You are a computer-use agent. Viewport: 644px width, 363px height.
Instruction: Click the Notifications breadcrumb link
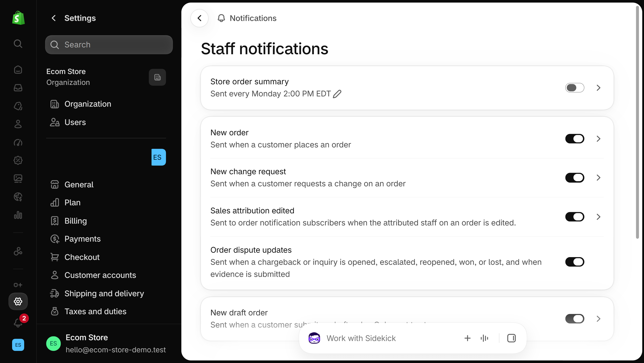[253, 18]
